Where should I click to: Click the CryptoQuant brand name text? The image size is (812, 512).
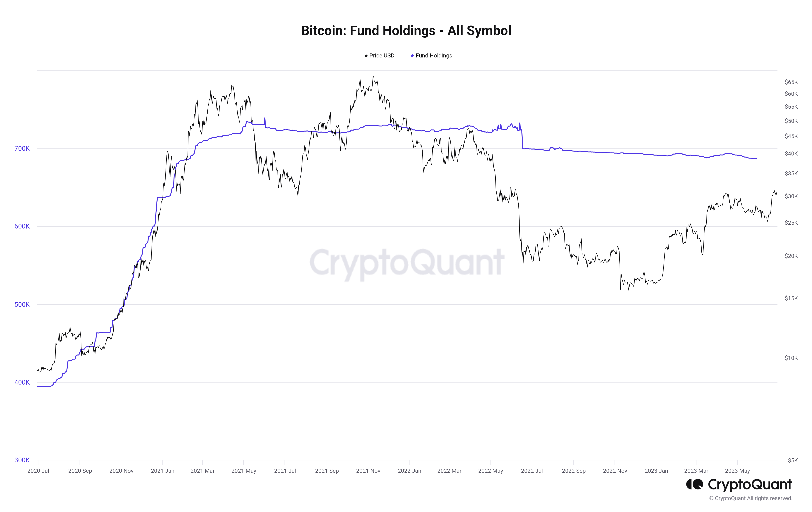pyautogui.click(x=750, y=484)
